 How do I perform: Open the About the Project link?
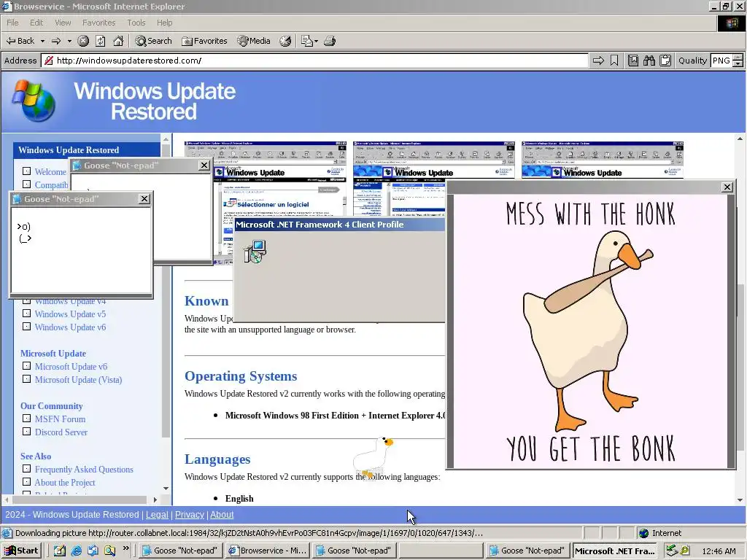tap(65, 483)
